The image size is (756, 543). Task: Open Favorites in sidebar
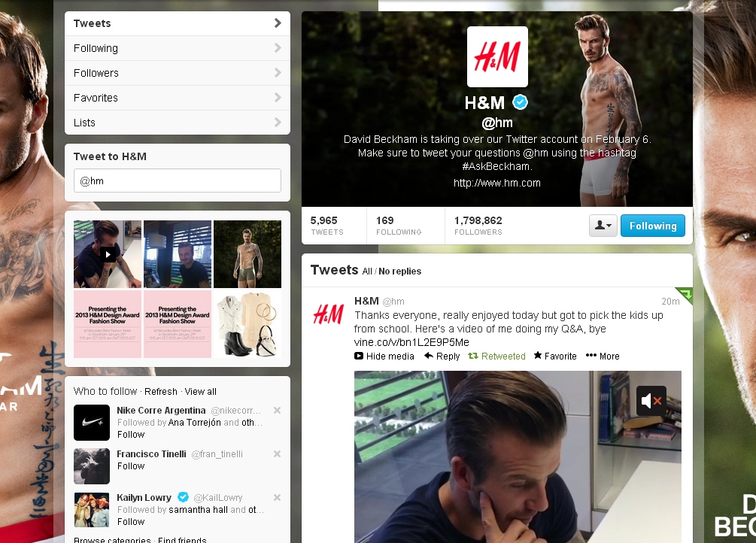point(178,98)
